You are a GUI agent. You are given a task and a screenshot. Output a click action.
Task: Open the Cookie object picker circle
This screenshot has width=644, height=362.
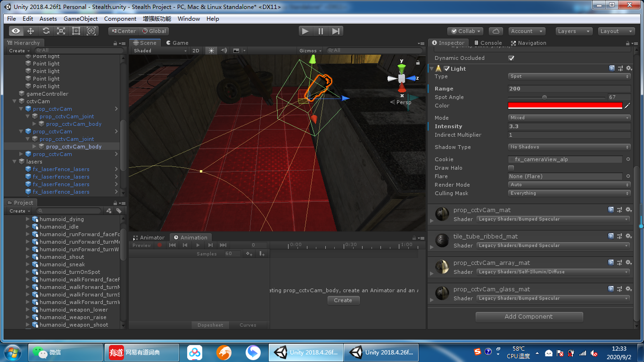pyautogui.click(x=628, y=159)
